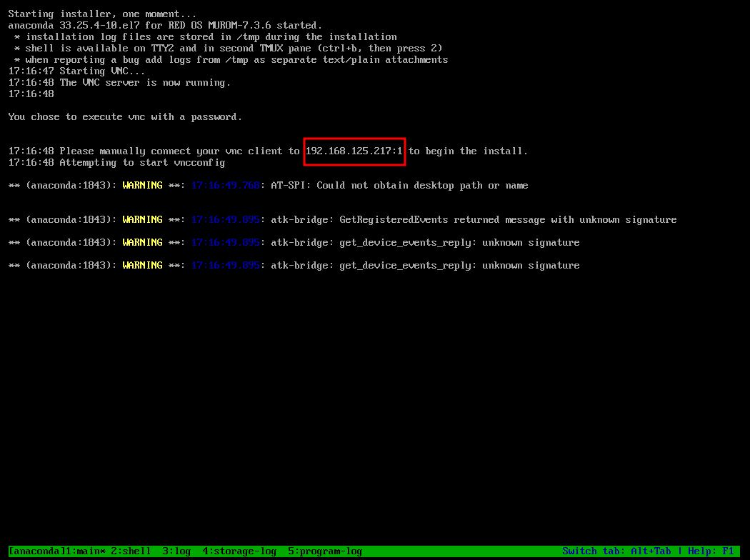Click the yellow WARNING on the AT-SPI line

tap(142, 186)
